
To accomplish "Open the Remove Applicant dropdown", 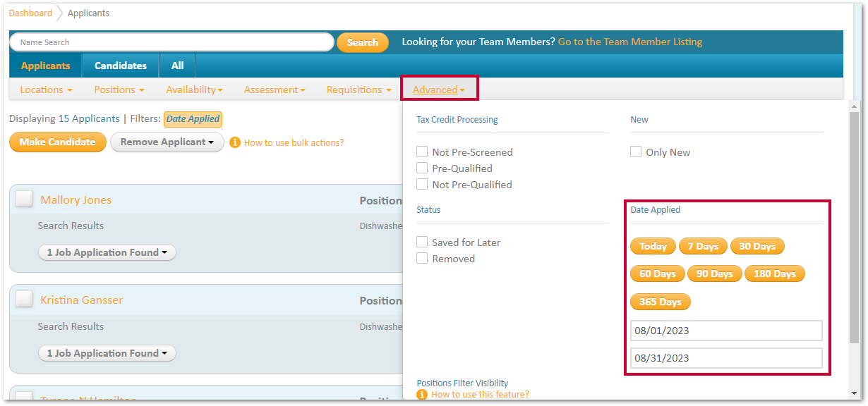I will tap(167, 142).
